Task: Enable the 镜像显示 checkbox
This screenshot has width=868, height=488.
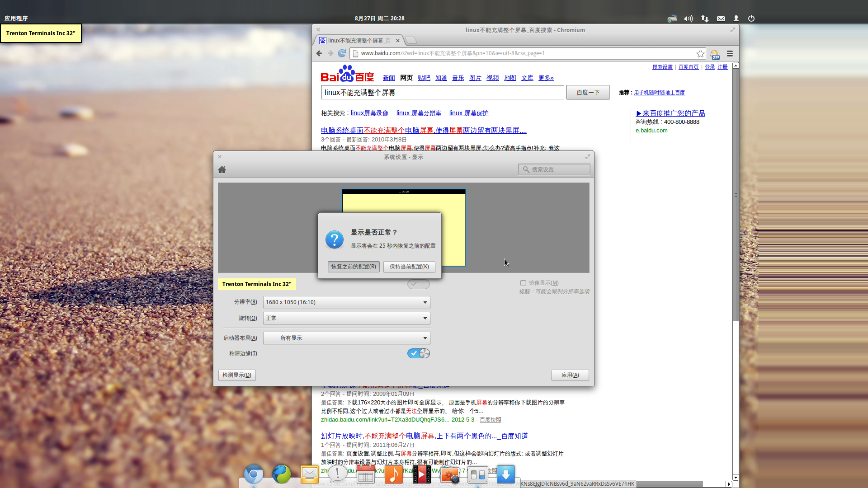Action: [523, 283]
